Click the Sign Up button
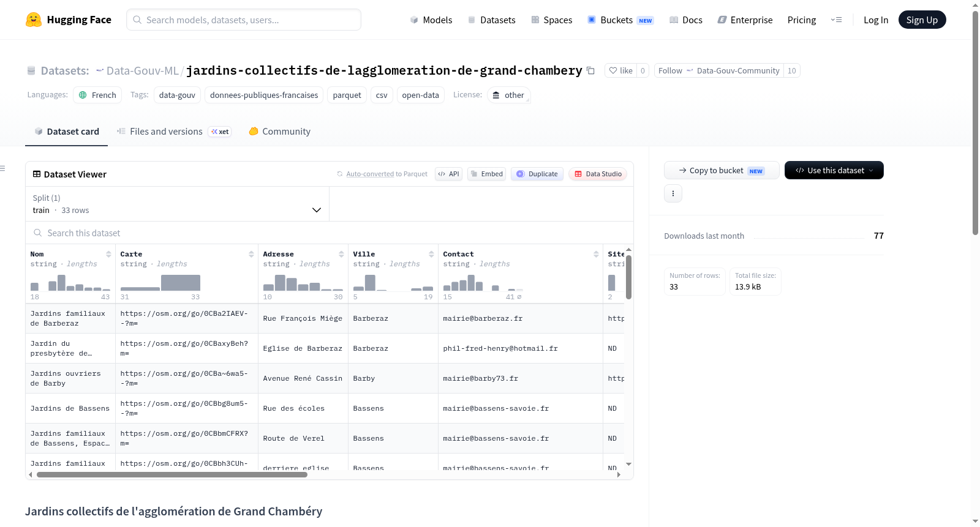980x527 pixels. pyautogui.click(x=922, y=20)
